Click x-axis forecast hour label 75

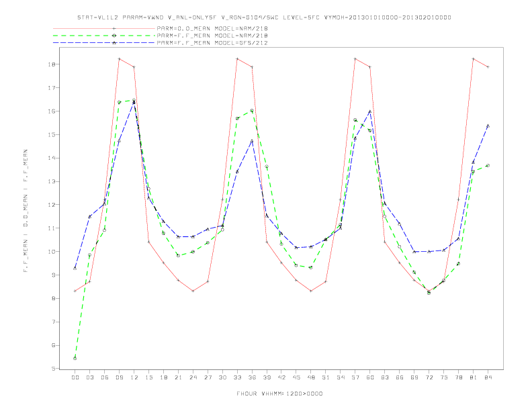(x=444, y=377)
